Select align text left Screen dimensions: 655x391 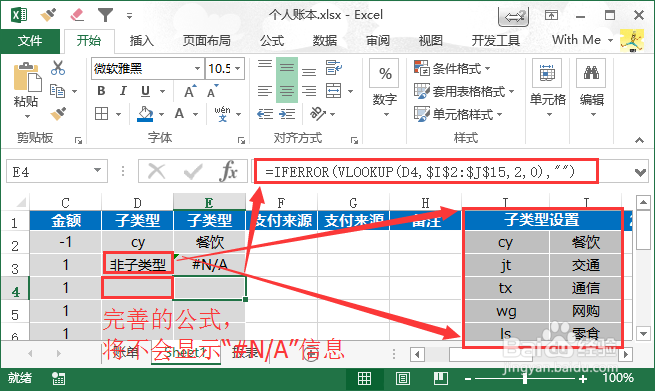point(265,91)
